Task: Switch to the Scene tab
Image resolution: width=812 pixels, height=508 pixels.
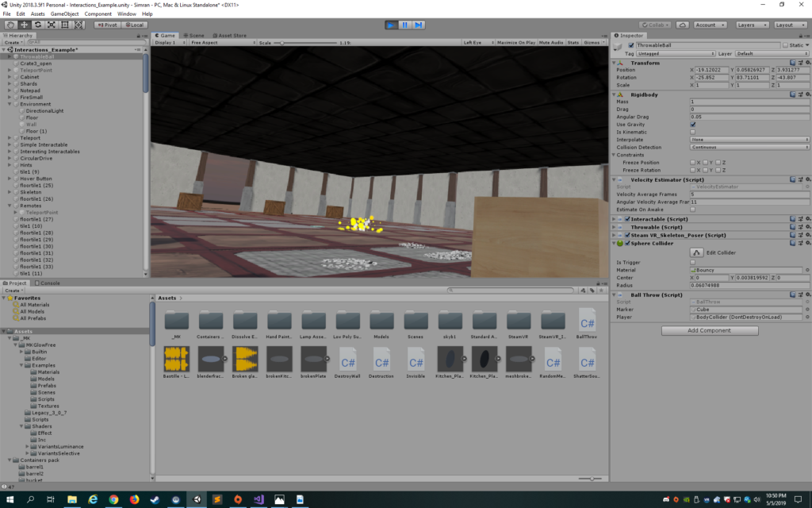Action: click(193, 36)
